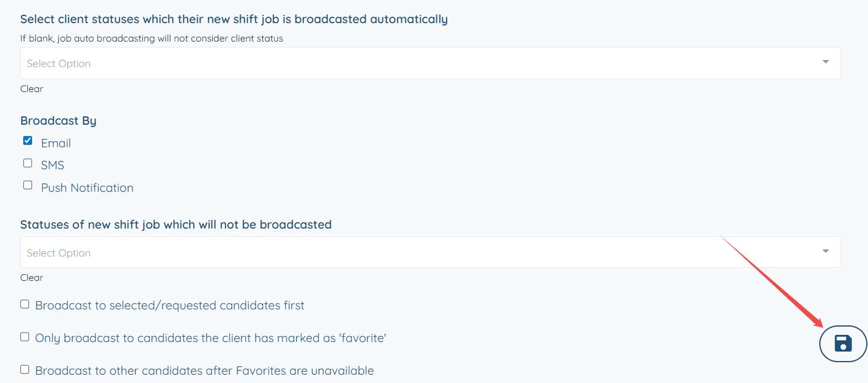Click 'Select Option' placeholder in second field
The image size is (868, 383).
[x=59, y=253]
